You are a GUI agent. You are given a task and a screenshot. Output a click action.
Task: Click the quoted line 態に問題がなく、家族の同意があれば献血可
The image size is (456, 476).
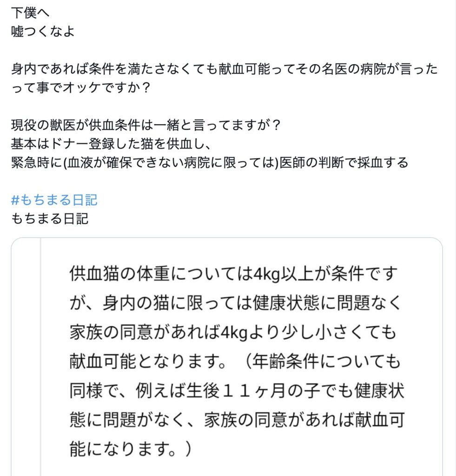[x=237, y=420]
